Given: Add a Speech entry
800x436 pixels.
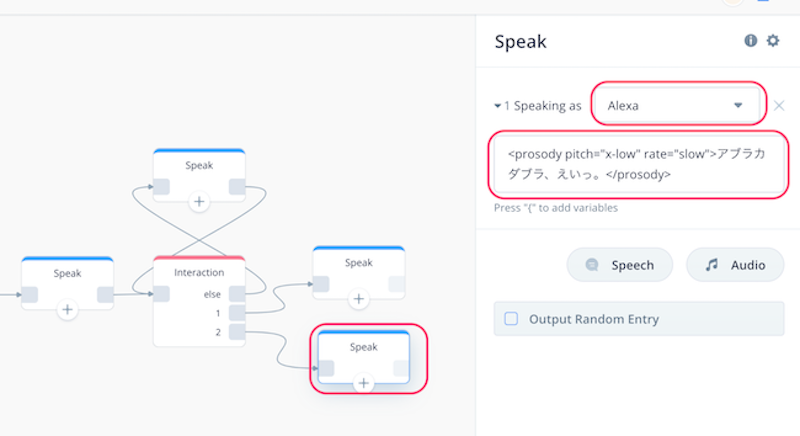Looking at the screenshot, I should pyautogui.click(x=619, y=265).
